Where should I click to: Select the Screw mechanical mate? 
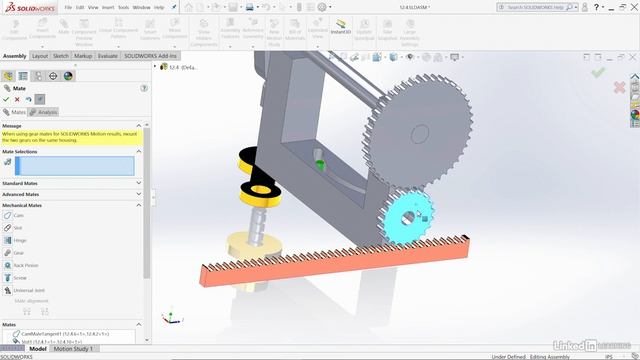[x=15, y=278]
